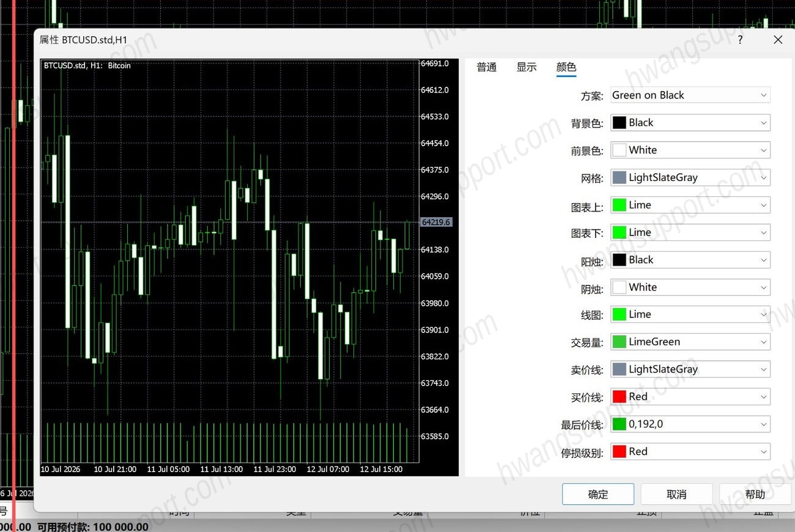Click the 11 Jul 13:00 time axis label
The height and width of the screenshot is (532, 795).
[221, 470]
